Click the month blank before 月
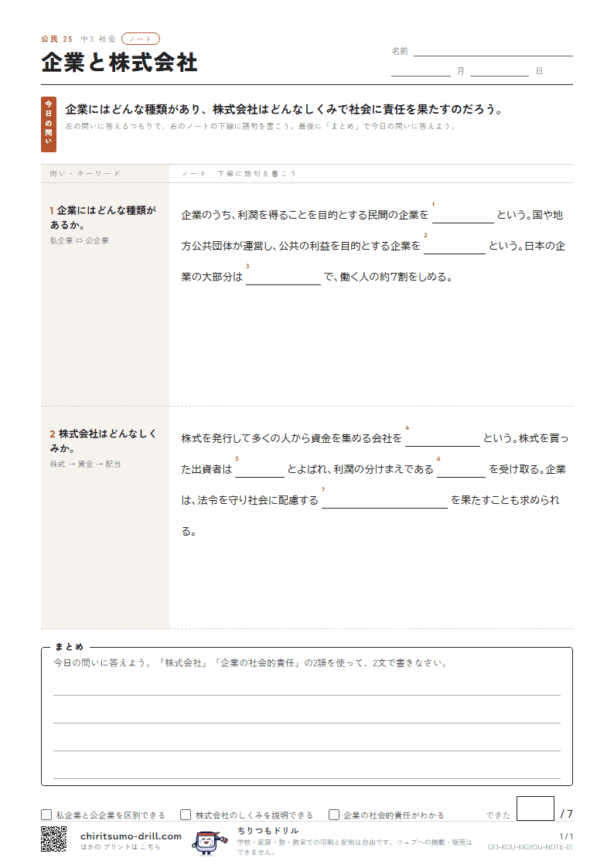 [x=421, y=71]
